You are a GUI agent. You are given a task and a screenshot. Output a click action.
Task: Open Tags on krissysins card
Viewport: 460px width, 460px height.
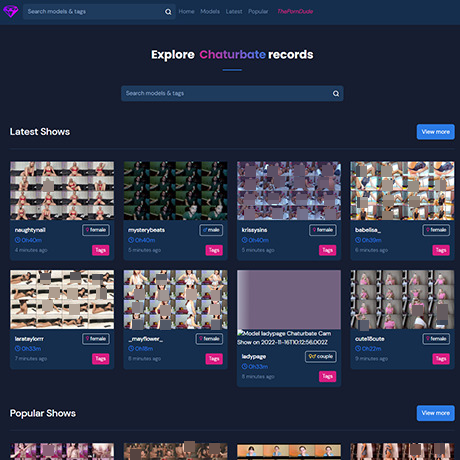327,250
